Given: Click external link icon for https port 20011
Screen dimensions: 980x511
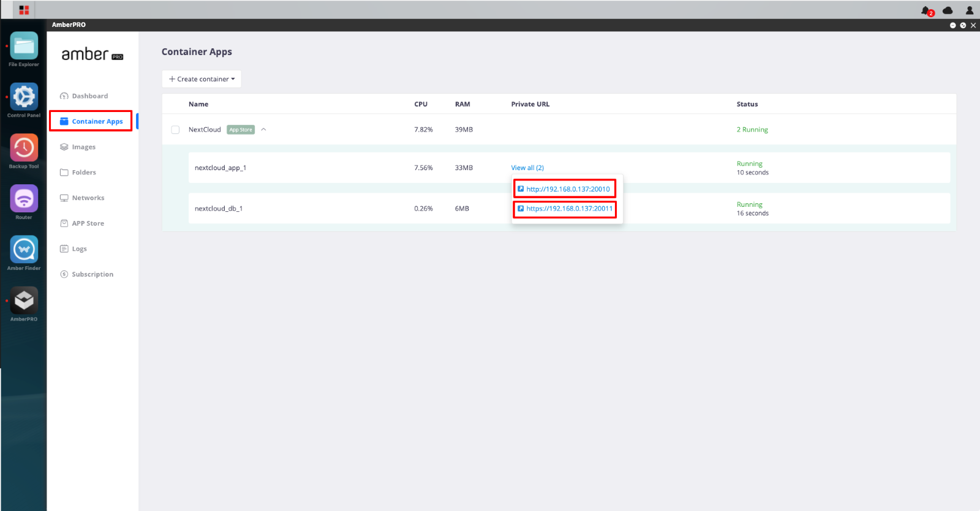Looking at the screenshot, I should point(521,209).
